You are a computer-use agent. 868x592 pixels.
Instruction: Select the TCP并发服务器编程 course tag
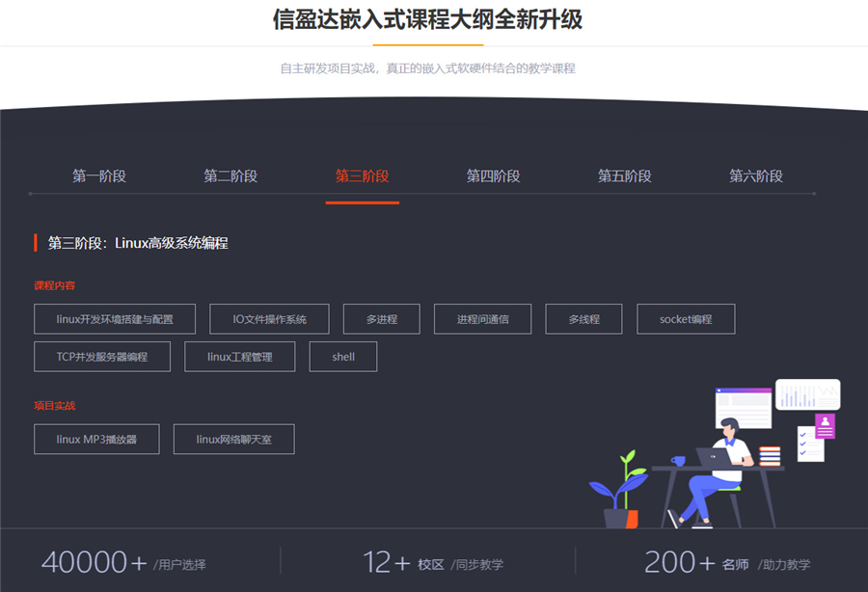(101, 356)
